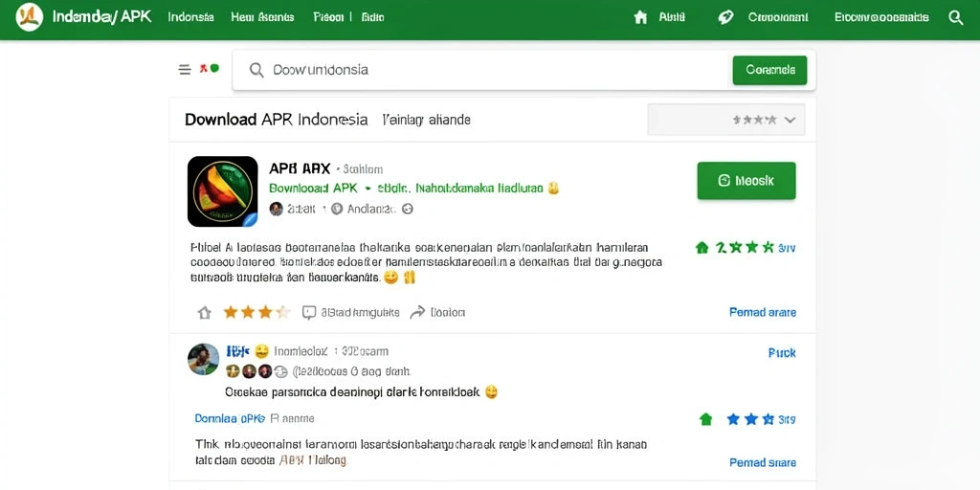Open the Hem Asenis header menu item
The image size is (980, 490).
click(x=262, y=17)
